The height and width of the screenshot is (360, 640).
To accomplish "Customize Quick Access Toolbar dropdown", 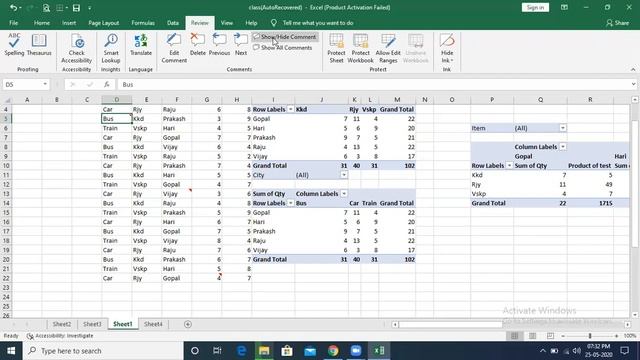I will coord(89,8).
